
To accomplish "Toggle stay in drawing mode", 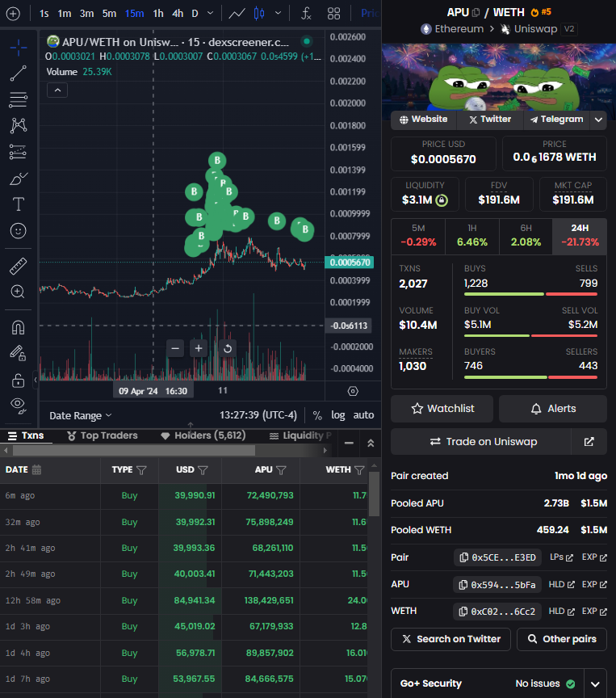I will [x=19, y=354].
